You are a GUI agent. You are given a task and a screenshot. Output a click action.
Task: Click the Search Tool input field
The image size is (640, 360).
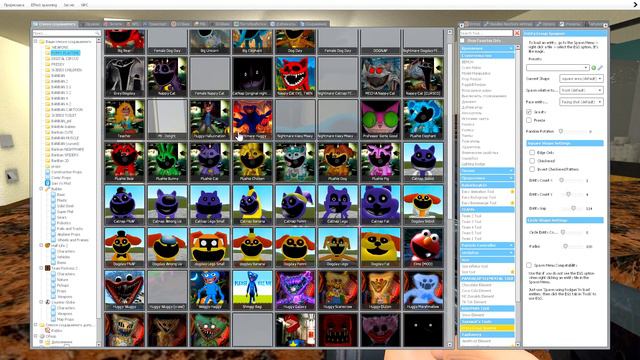[486, 33]
